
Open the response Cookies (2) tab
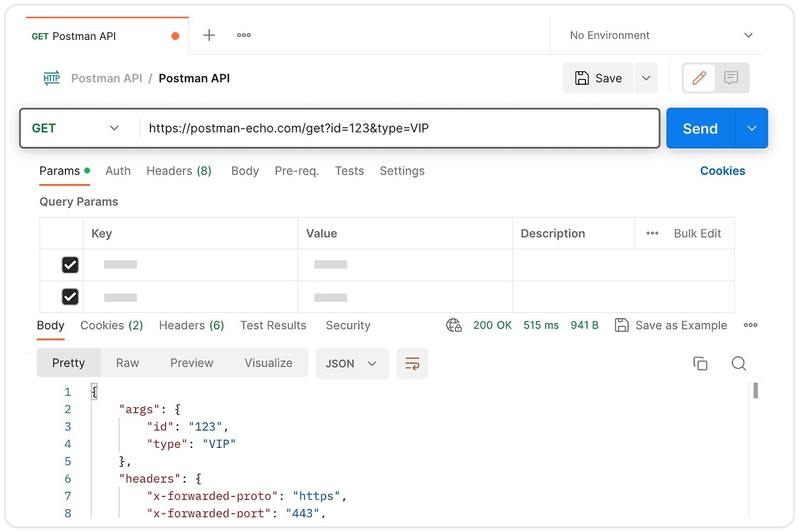tap(112, 325)
